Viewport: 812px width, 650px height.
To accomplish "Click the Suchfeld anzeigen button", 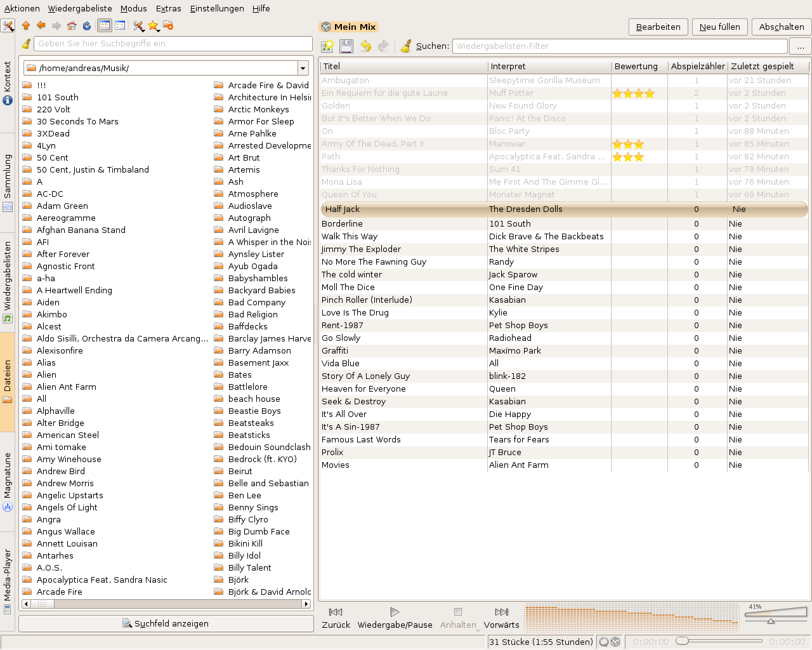I will coord(166,623).
